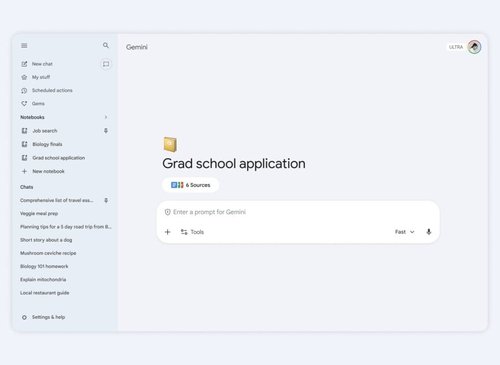Click the Grad school application notebook icon in sidebar

pyautogui.click(x=24, y=158)
